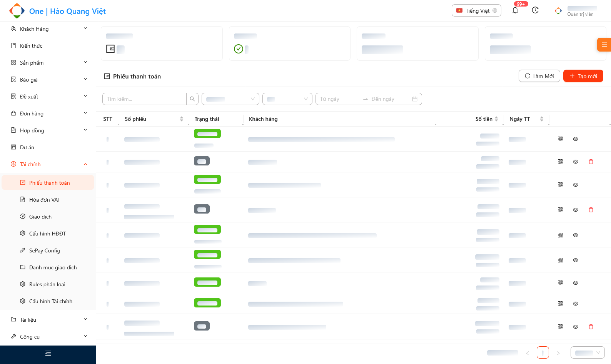Click current page number button
The image size is (611, 364).
pyautogui.click(x=543, y=353)
